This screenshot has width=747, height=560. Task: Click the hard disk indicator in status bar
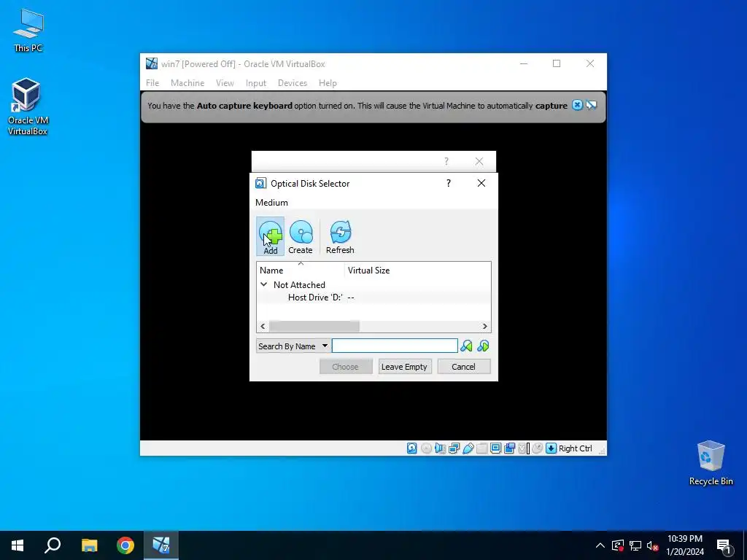pos(412,448)
